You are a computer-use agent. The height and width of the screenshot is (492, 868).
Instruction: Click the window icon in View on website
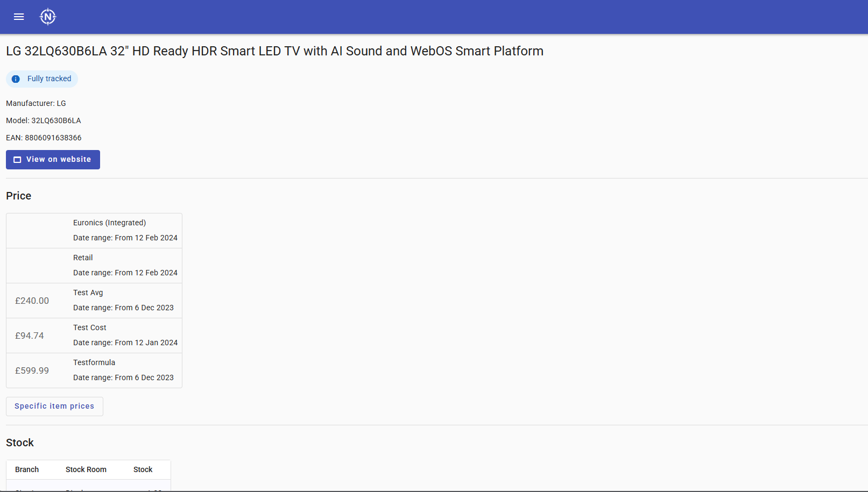17,160
